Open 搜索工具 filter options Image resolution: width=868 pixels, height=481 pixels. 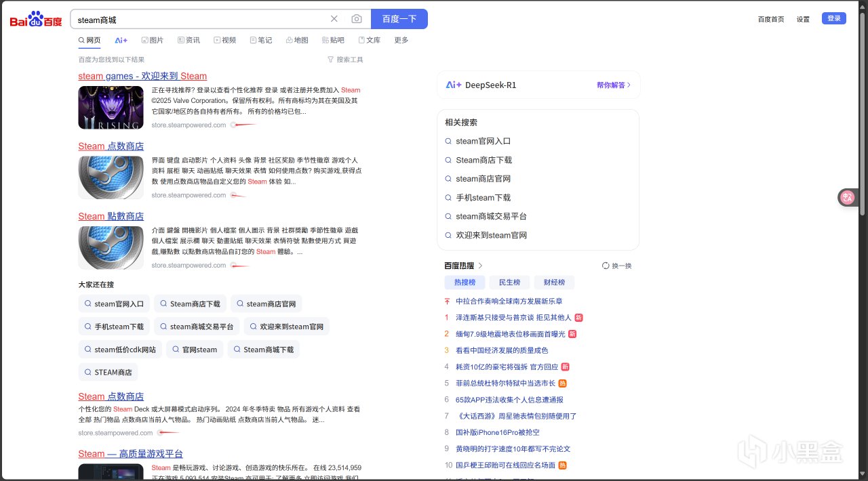pyautogui.click(x=345, y=60)
